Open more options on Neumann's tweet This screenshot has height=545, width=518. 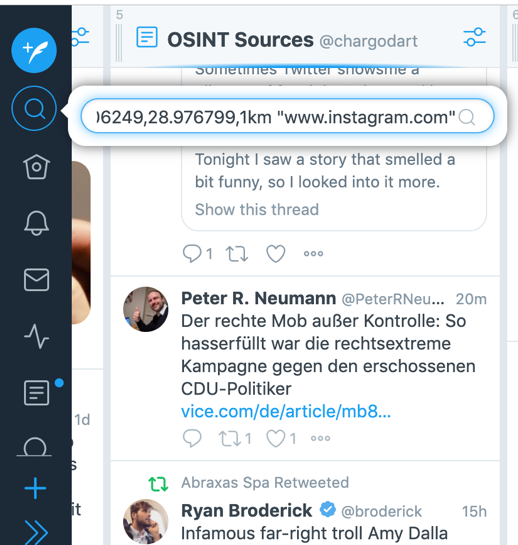click(x=320, y=439)
